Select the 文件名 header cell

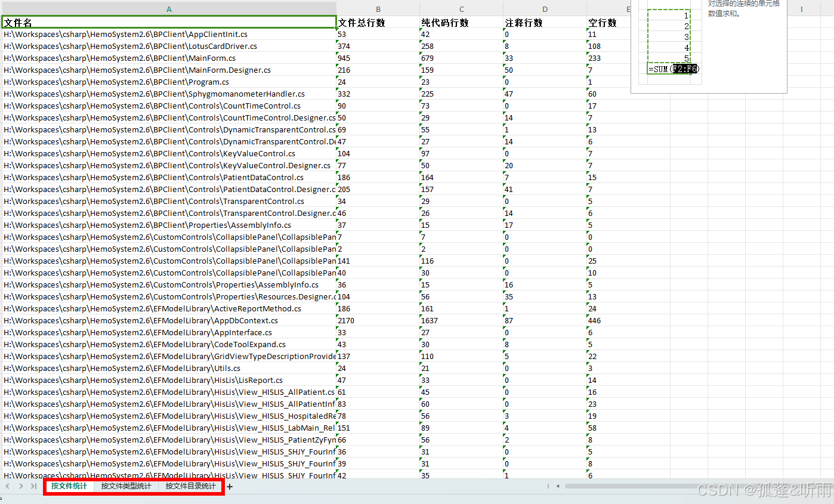(169, 23)
